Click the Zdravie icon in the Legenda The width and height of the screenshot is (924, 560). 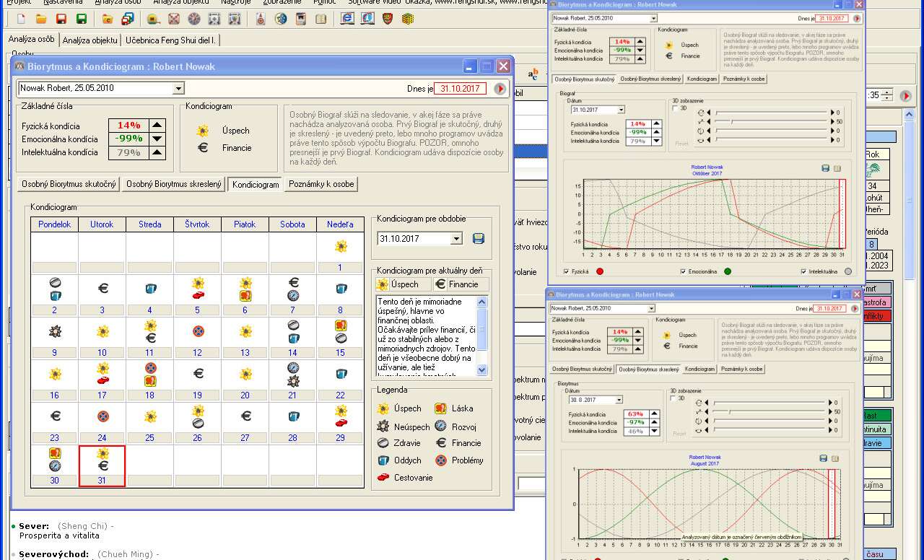(383, 443)
